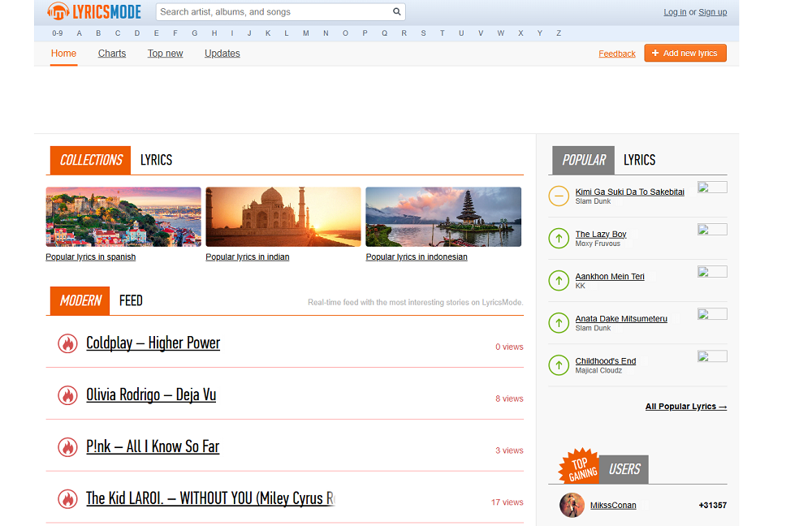Browse artists starting with letter Z
The height and width of the screenshot is (526, 812).
[559, 33]
